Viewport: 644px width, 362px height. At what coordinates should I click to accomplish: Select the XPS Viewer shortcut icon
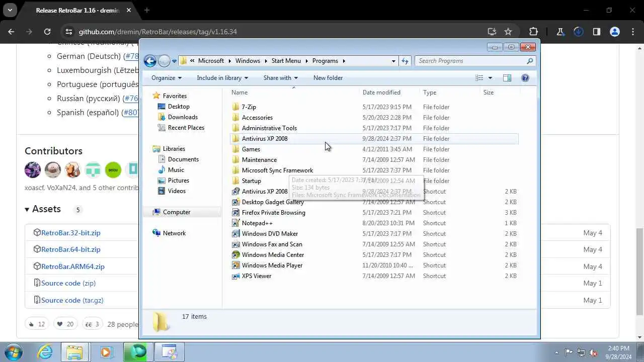point(235,276)
